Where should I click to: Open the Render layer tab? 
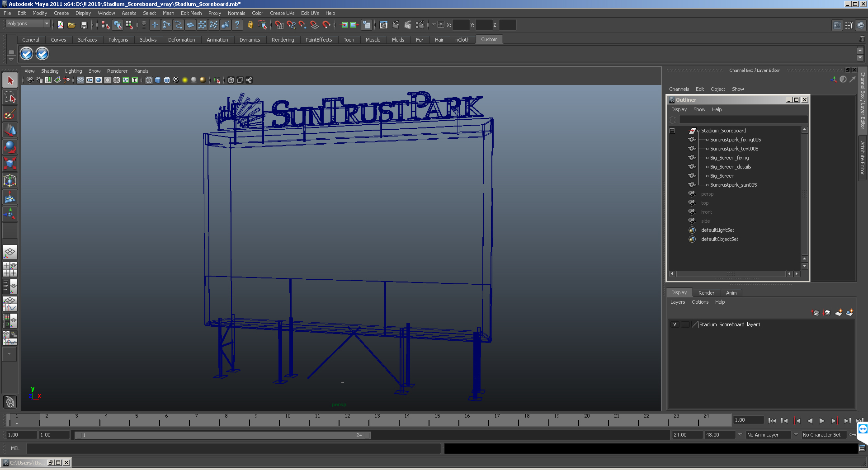coord(706,293)
